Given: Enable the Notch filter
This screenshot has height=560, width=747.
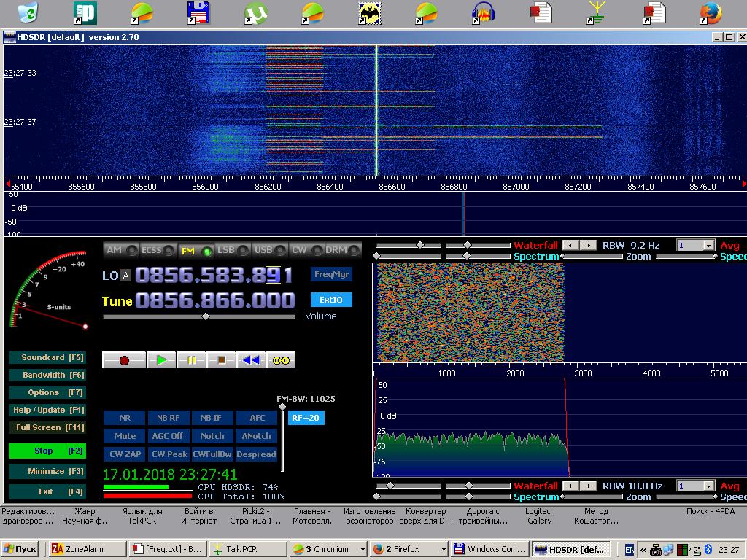Looking at the screenshot, I should (212, 436).
